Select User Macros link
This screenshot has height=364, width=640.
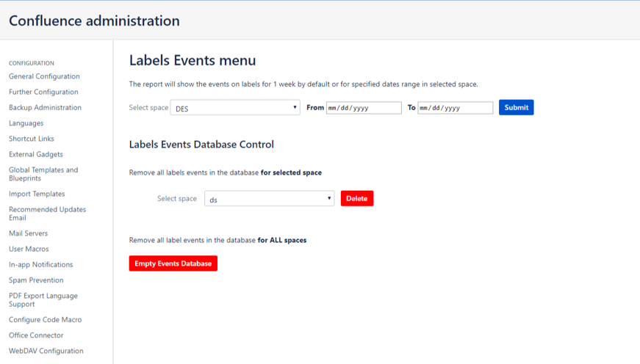tap(29, 249)
